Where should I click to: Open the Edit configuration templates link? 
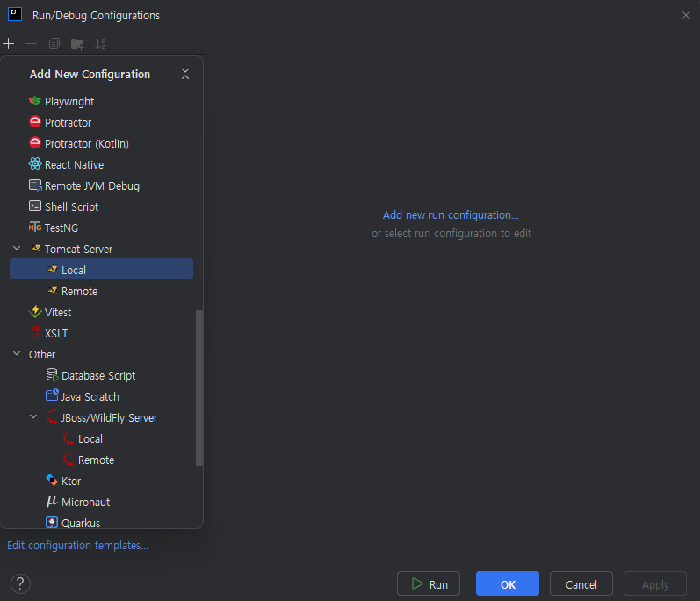click(77, 545)
